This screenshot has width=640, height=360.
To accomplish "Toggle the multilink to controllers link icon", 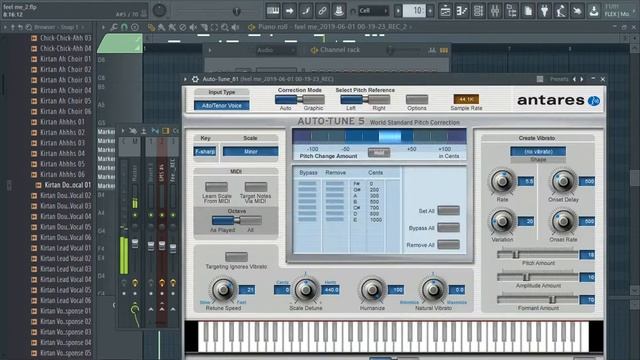I will click(322, 11).
